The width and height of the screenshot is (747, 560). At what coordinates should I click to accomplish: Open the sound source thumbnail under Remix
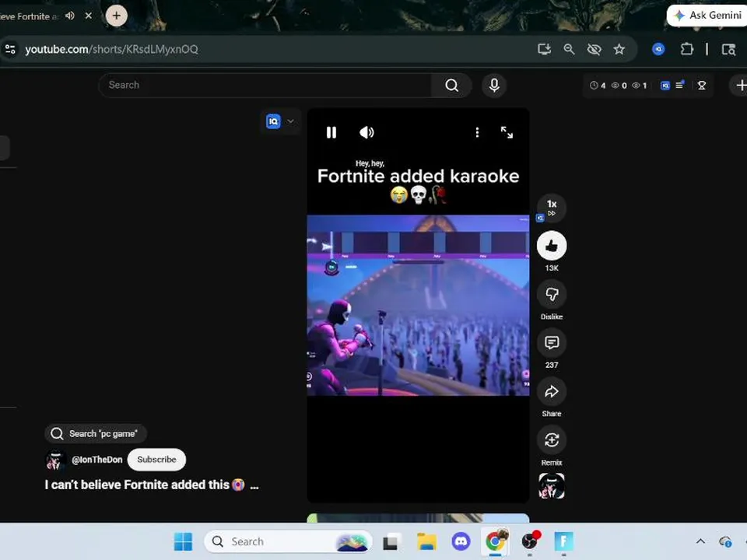click(552, 485)
